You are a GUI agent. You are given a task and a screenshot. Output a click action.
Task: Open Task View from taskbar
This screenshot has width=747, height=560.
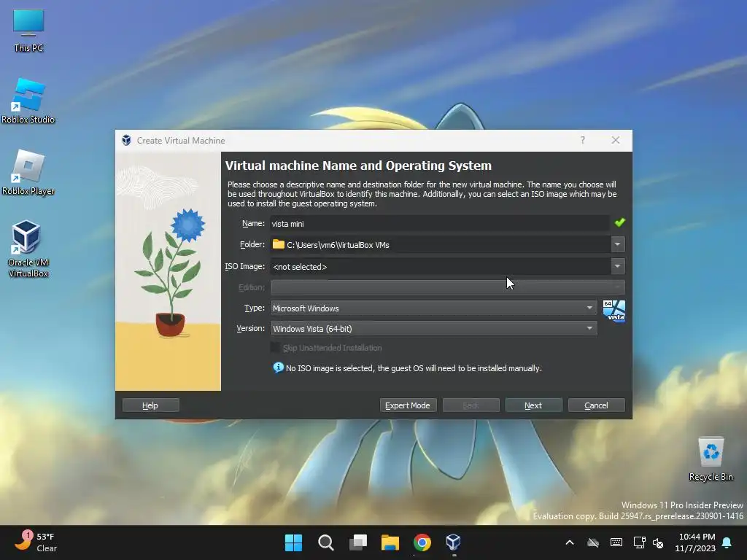coord(357,542)
